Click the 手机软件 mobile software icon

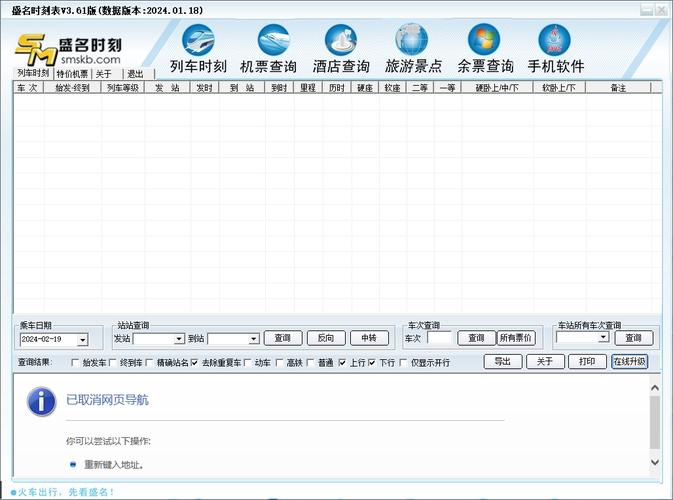556,41
